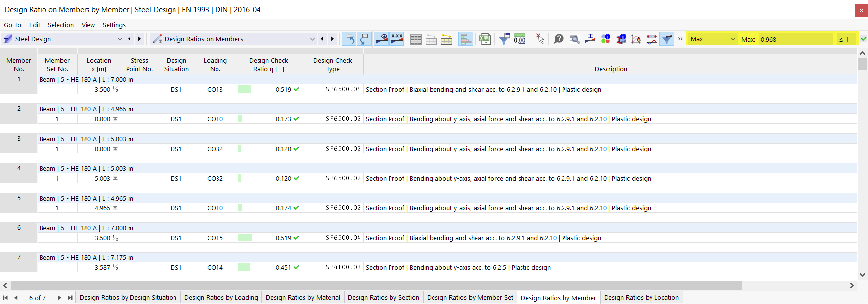The width and height of the screenshot is (868, 304).
Task: Export the table to Excel
Action: [x=485, y=39]
